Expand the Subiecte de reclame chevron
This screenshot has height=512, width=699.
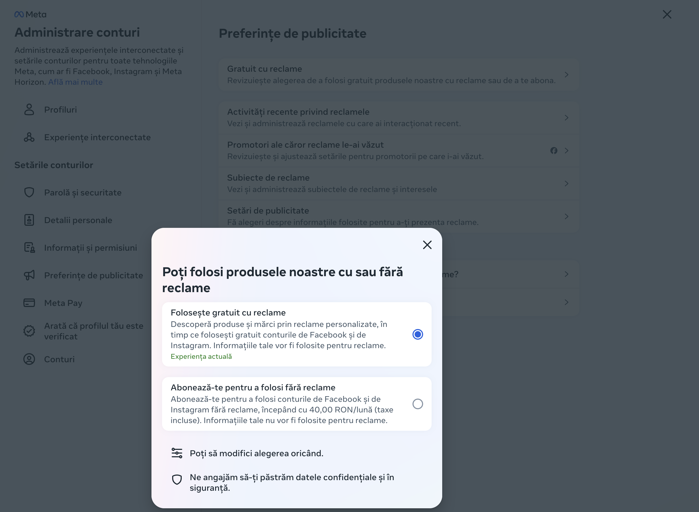(566, 184)
